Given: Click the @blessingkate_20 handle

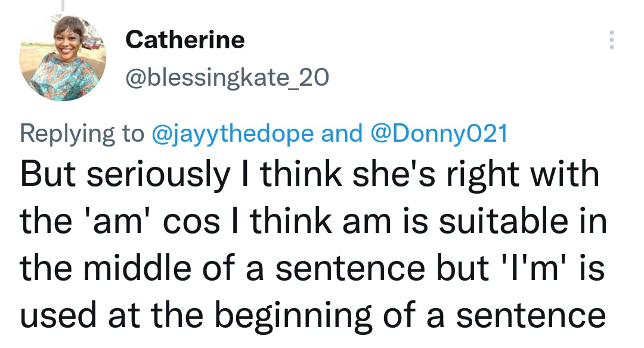Looking at the screenshot, I should [x=227, y=77].
